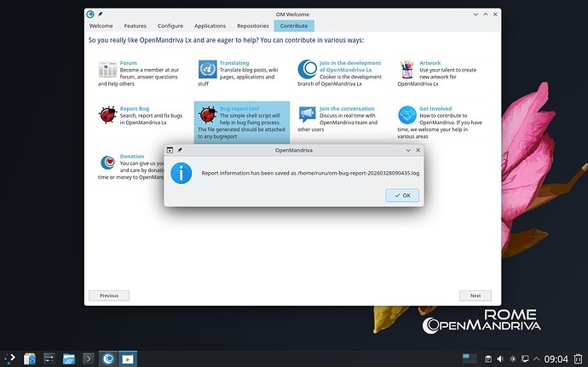588x367 pixels.
Task: Open the Translating link
Action: coord(234,63)
